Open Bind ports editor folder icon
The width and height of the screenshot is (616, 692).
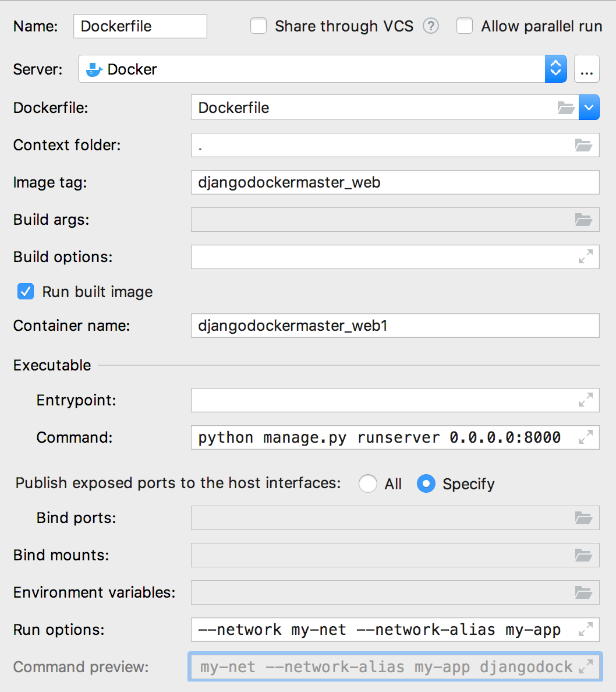pos(583,518)
